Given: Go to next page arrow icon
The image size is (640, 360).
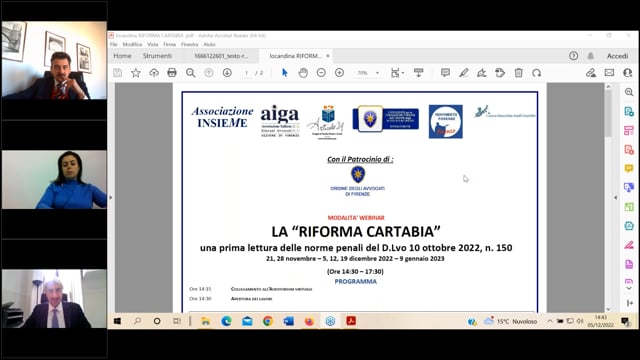Looking at the screenshot, I should click(227, 73).
